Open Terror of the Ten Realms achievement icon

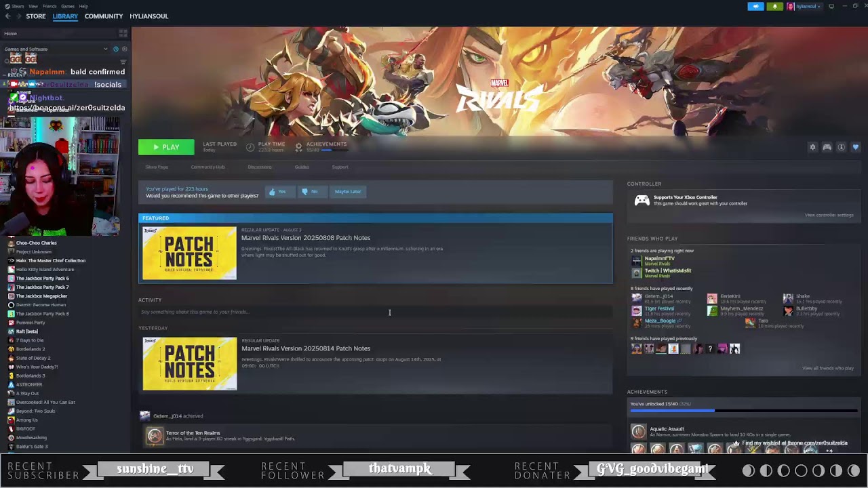pos(155,436)
